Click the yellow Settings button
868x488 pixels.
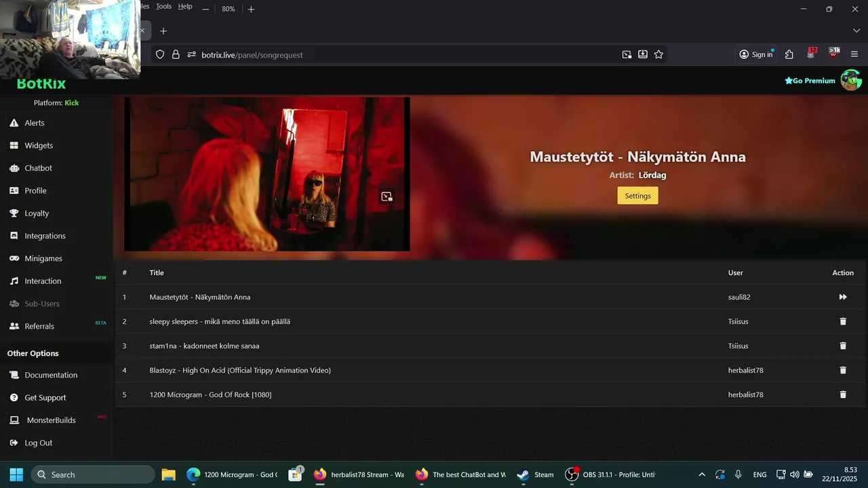pos(637,196)
